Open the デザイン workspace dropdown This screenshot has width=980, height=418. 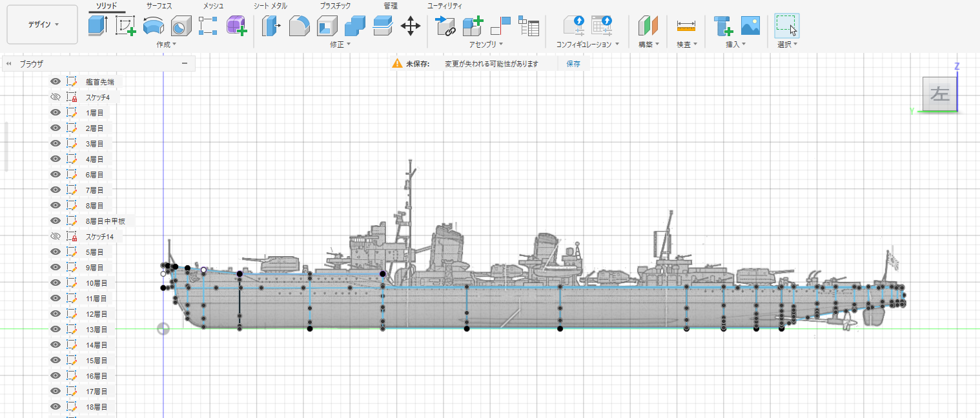[43, 25]
